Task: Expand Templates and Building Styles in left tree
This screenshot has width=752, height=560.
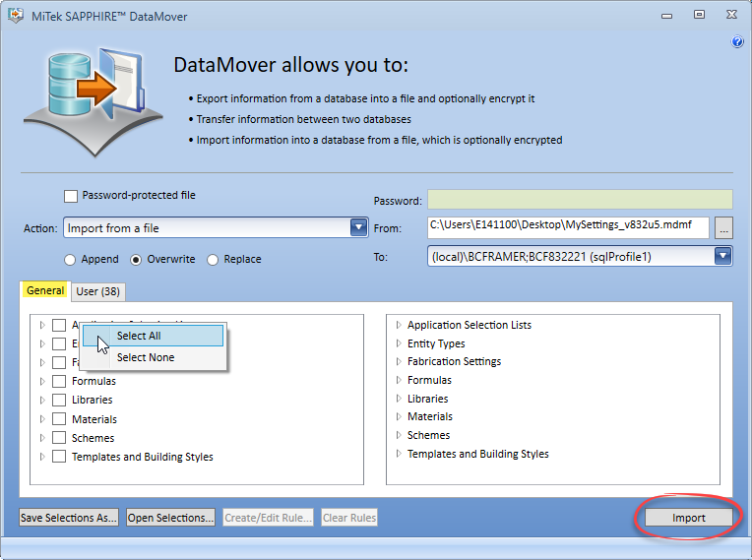Action: pos(42,457)
